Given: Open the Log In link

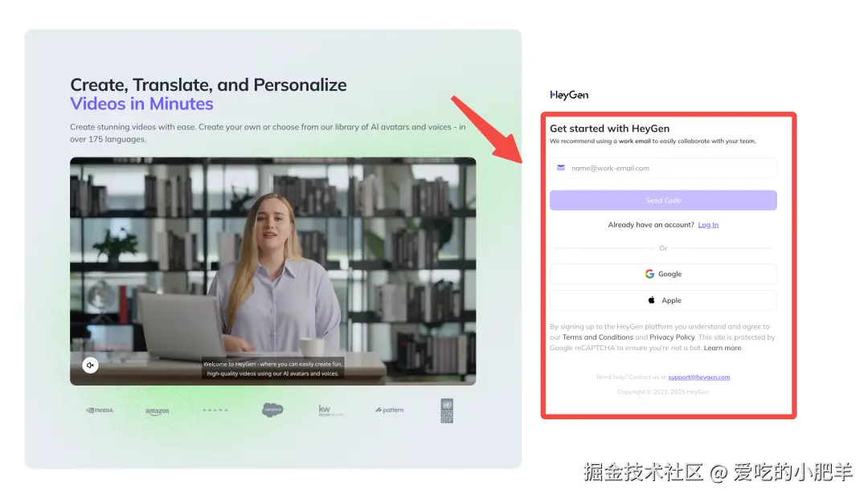Looking at the screenshot, I should [708, 225].
